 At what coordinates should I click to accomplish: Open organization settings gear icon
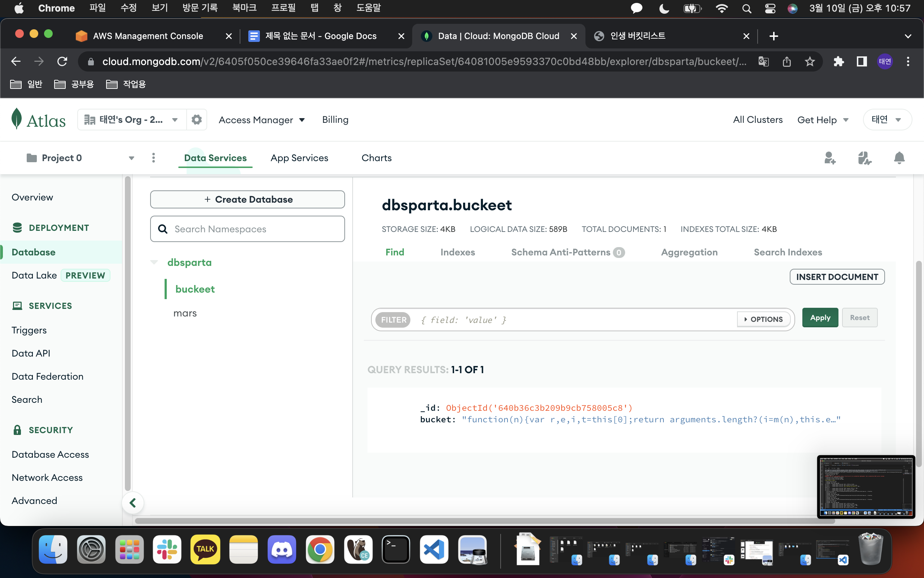coord(197,120)
